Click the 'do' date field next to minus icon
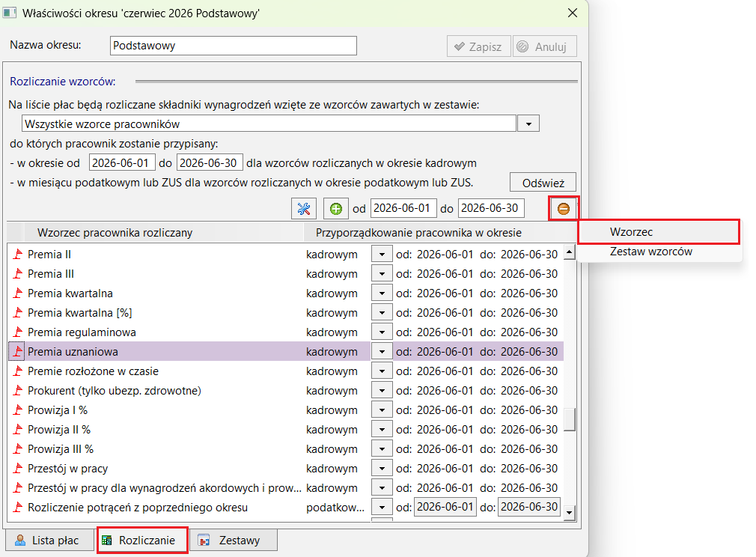The image size is (756, 557). [x=491, y=208]
